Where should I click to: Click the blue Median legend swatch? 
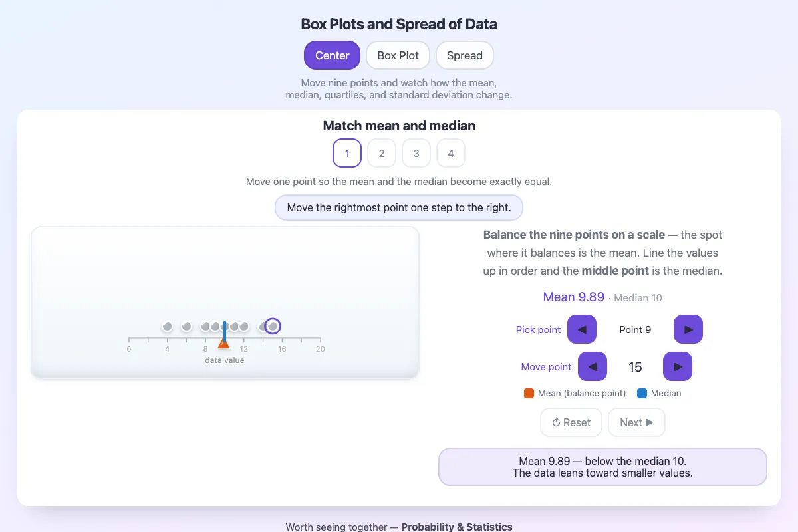click(642, 393)
